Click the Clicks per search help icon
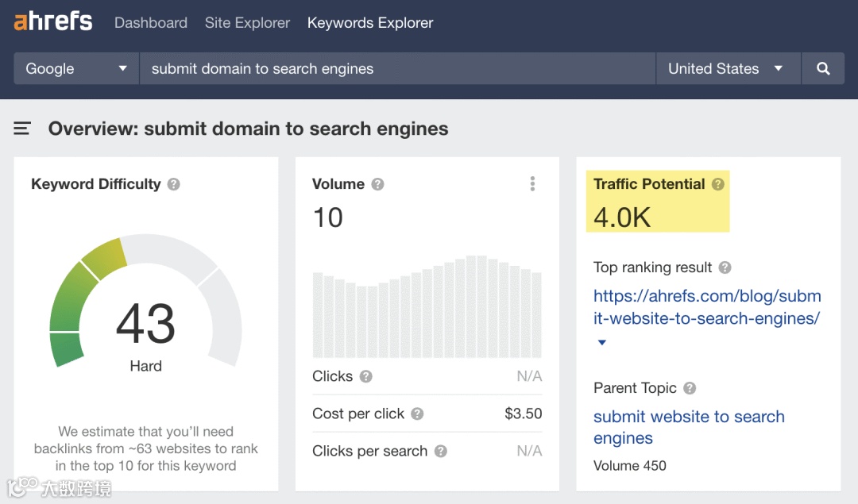Screen dimensions: 858x504 coord(440,451)
